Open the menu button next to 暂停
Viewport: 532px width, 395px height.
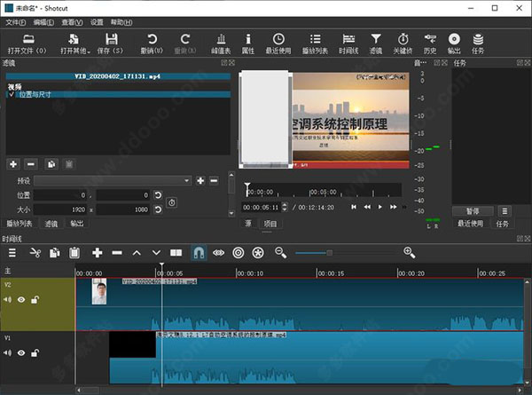pos(505,211)
